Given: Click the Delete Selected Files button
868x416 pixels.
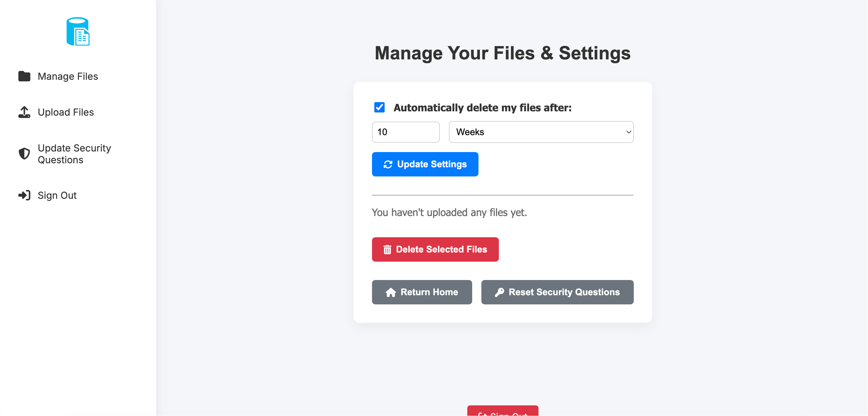Looking at the screenshot, I should tap(435, 250).
